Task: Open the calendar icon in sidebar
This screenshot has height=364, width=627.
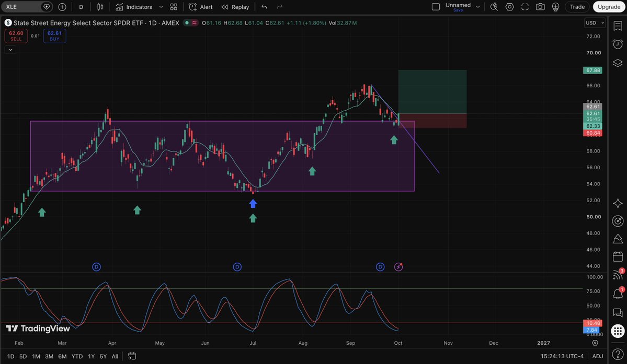Action: (x=618, y=256)
